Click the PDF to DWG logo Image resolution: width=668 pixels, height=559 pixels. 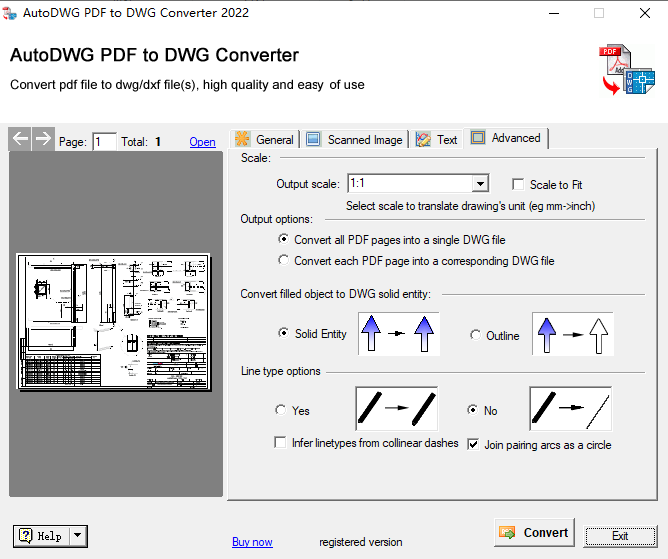tap(627, 69)
